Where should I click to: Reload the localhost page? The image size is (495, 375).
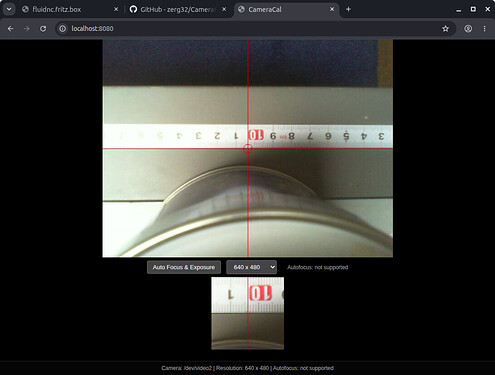coord(43,29)
